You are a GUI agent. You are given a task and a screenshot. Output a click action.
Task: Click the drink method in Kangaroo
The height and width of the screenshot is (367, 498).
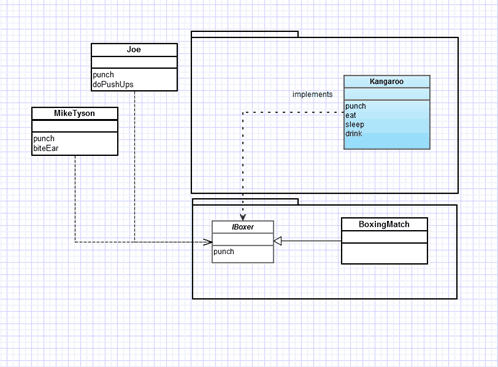[354, 133]
